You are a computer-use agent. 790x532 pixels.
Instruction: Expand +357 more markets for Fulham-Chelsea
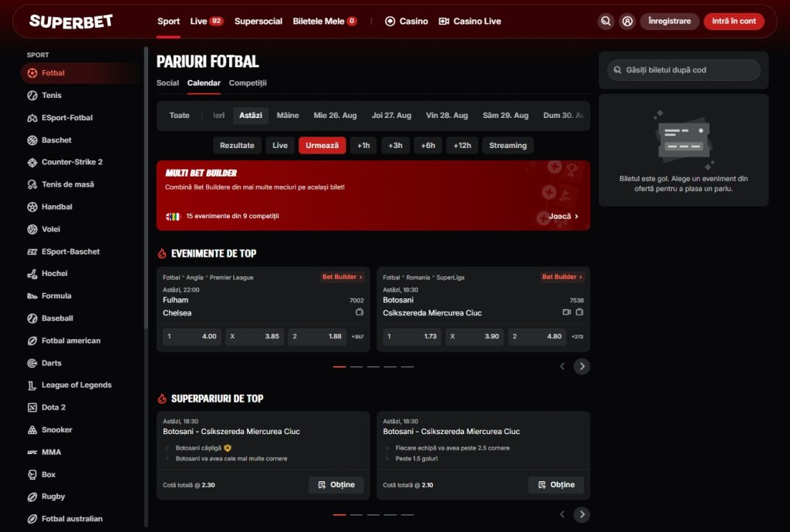point(357,337)
